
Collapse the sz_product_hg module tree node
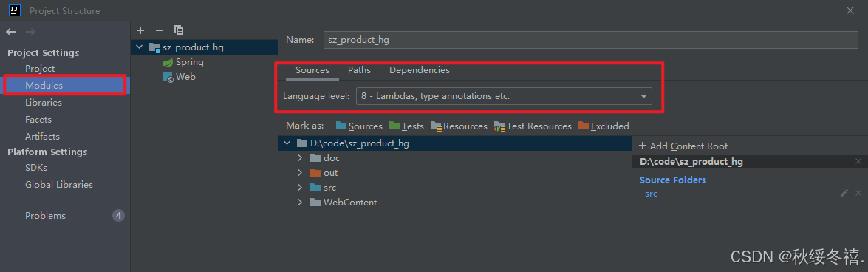point(139,47)
